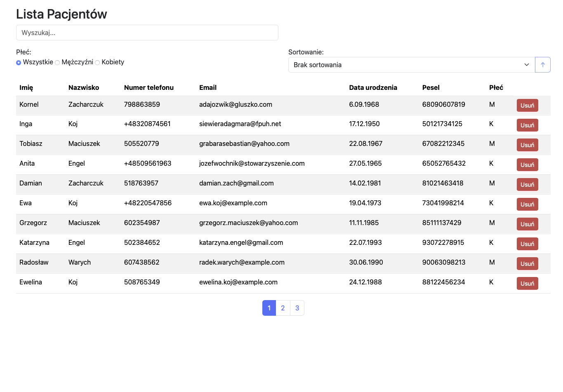Click first name Tobiasz
Screen dimensions: 563x392
click(31, 143)
